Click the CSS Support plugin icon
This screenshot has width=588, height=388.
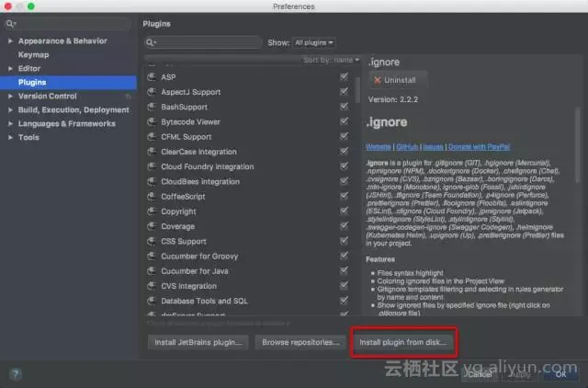[x=152, y=241]
